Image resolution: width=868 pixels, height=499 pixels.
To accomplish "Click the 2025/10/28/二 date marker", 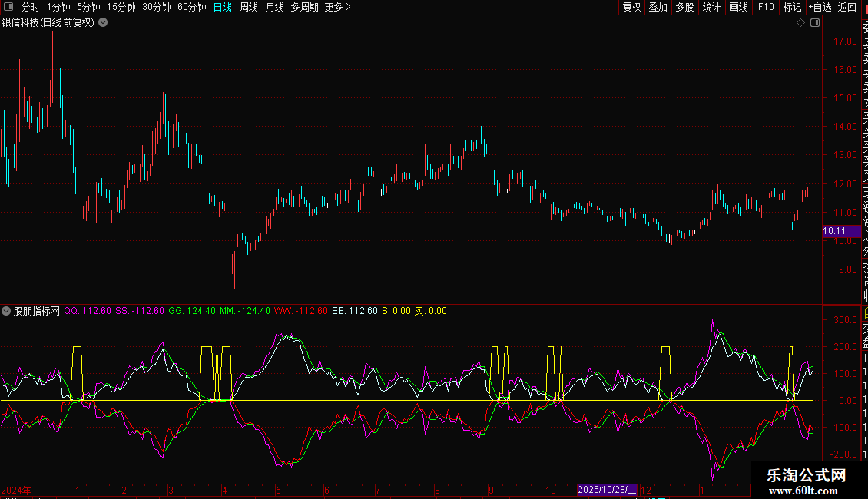I will click(x=607, y=490).
